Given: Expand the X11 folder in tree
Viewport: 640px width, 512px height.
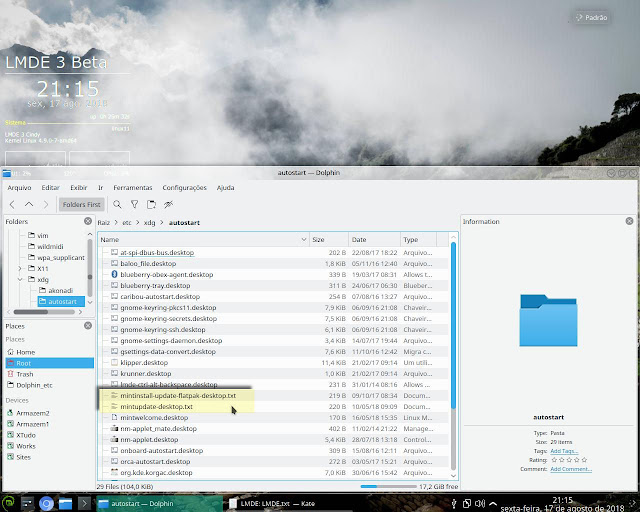Looking at the screenshot, I should tap(20, 269).
